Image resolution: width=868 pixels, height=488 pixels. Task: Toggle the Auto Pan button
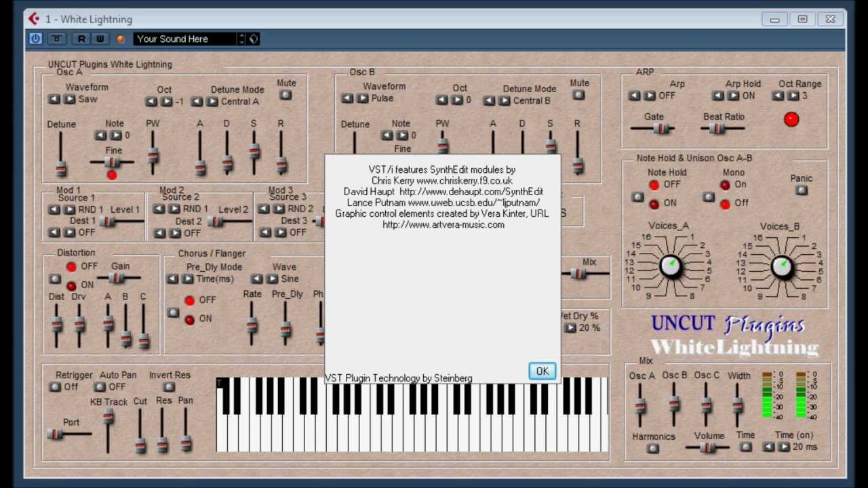(x=100, y=387)
